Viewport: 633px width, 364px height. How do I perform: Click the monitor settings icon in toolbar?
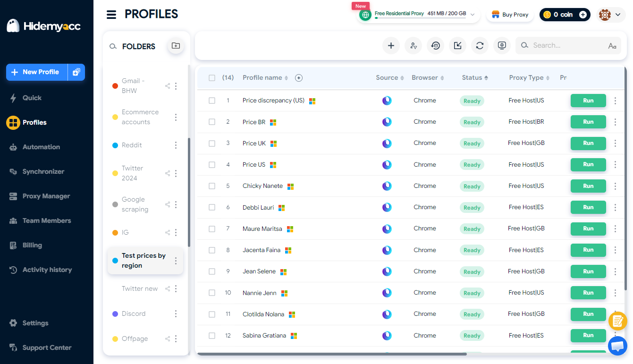pyautogui.click(x=502, y=45)
